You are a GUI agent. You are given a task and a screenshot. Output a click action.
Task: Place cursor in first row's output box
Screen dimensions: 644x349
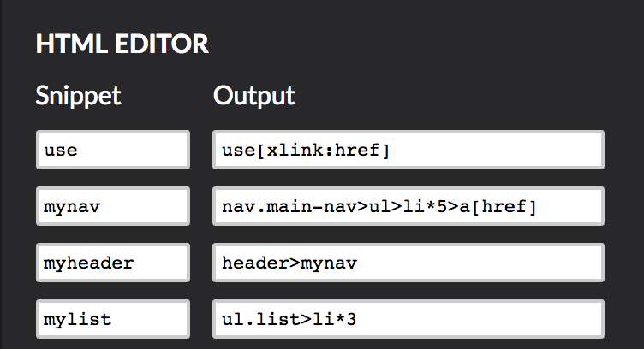[x=408, y=150]
